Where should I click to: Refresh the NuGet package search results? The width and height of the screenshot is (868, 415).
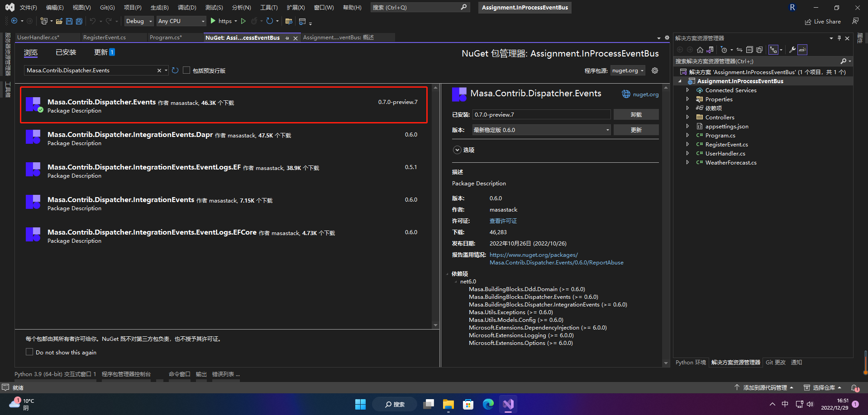[175, 71]
